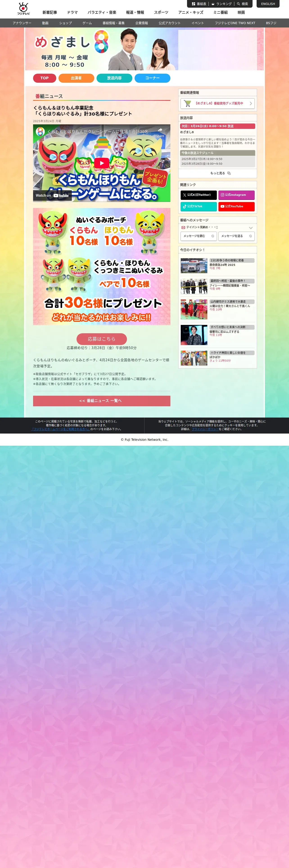Screen dimensions: 289x868
Task: Go to 番組情報・募集 in sub navigation
Action: (113, 23)
